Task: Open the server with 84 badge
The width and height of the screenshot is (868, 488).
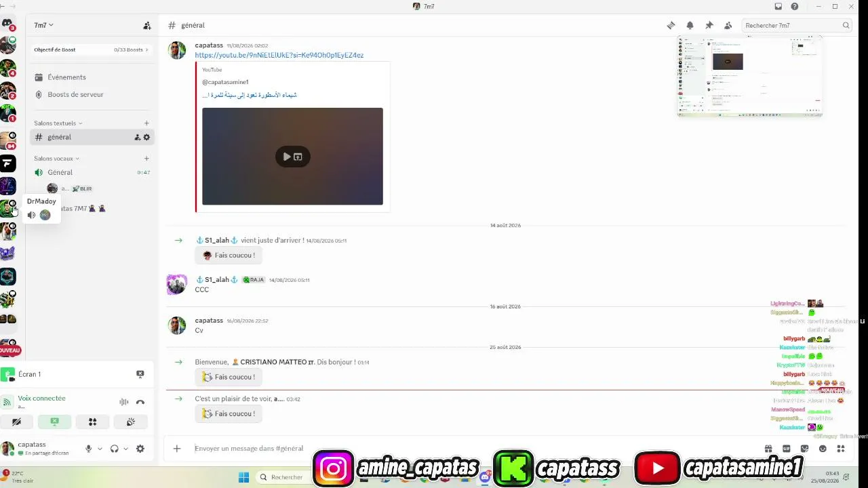Action: 7,140
